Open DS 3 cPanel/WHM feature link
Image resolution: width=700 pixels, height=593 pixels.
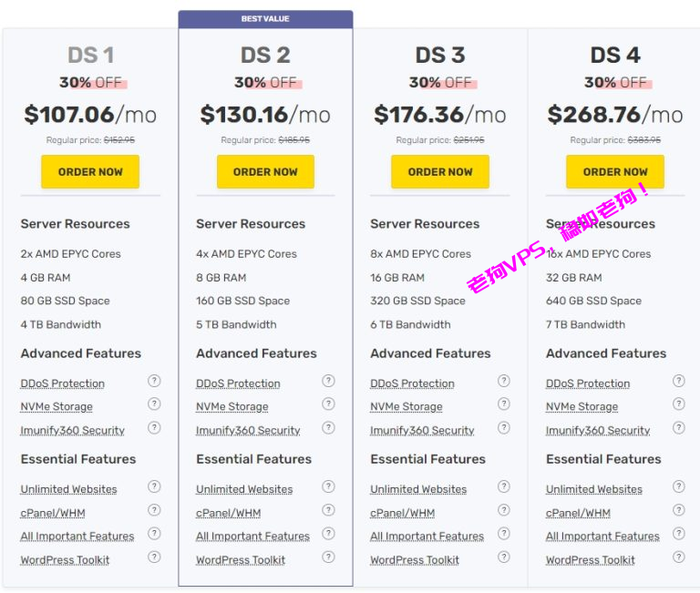pyautogui.click(x=402, y=513)
